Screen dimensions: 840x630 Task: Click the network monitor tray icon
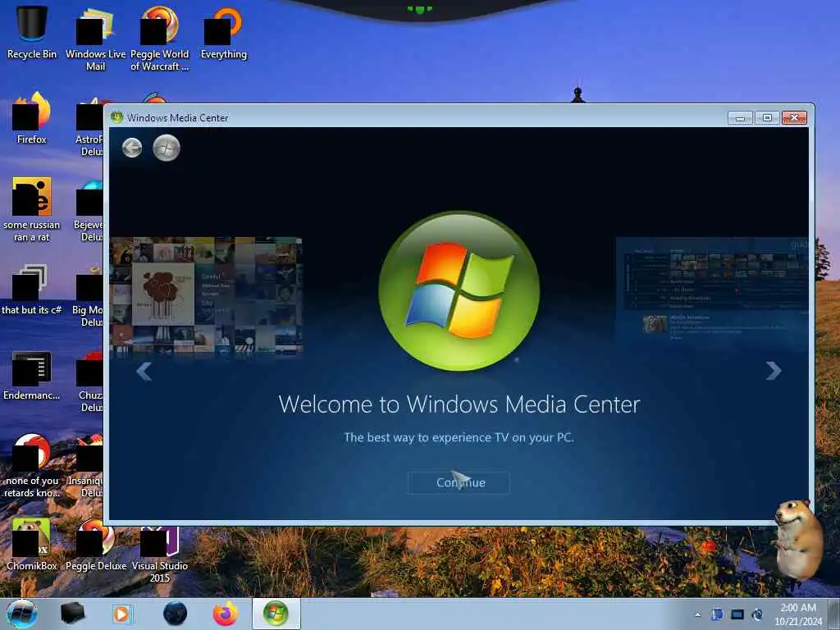pyautogui.click(x=737, y=614)
